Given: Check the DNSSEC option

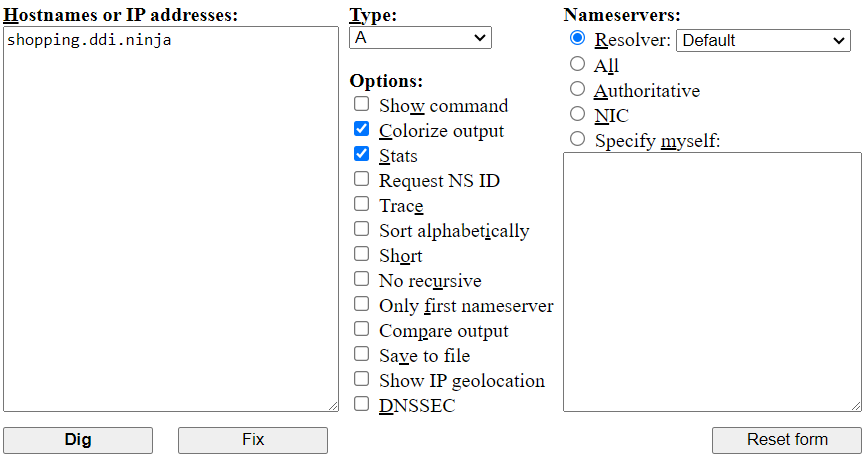Looking at the screenshot, I should click(x=361, y=405).
